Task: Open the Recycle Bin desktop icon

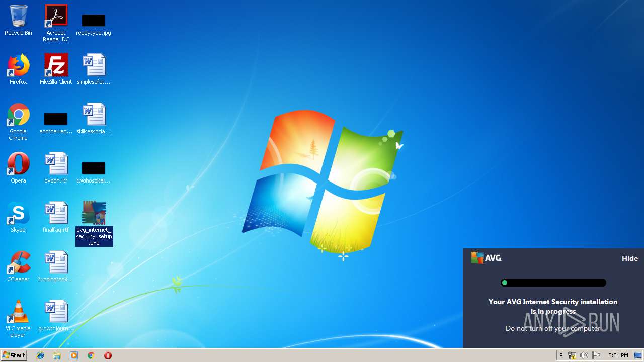Action: tap(18, 20)
